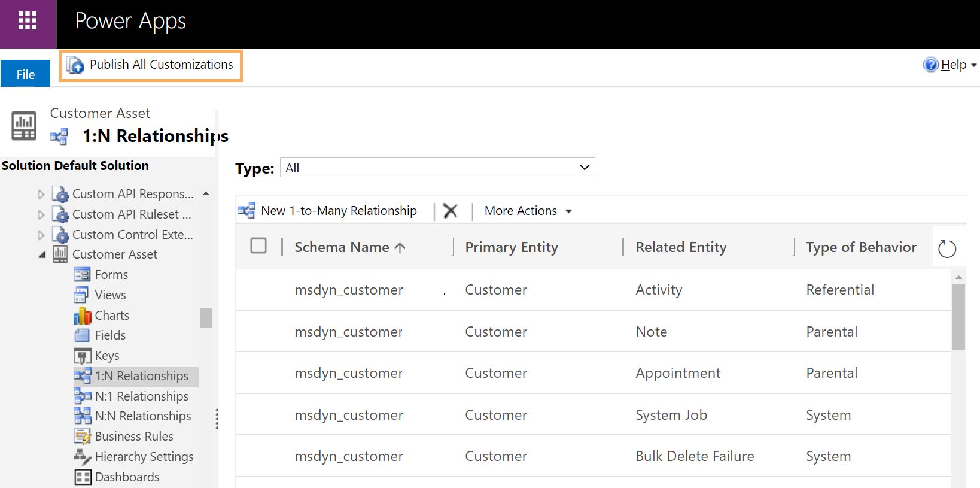Image resolution: width=980 pixels, height=488 pixels.
Task: Click the Business Rules icon
Action: click(83, 437)
